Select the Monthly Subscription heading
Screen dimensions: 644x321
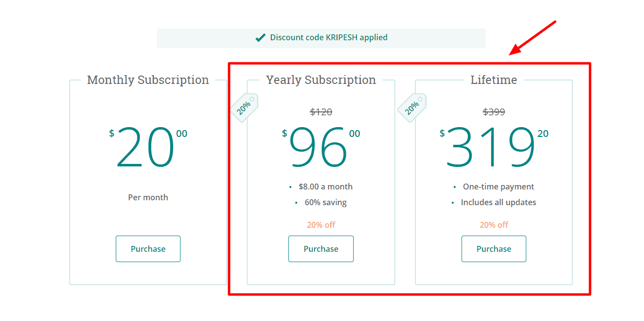[x=148, y=80]
